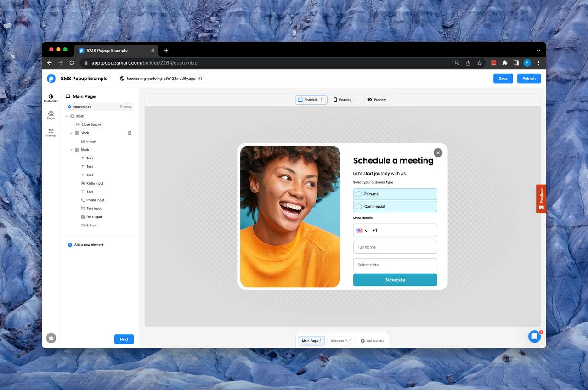Open the country flag dropdown in phone field

[x=362, y=231]
